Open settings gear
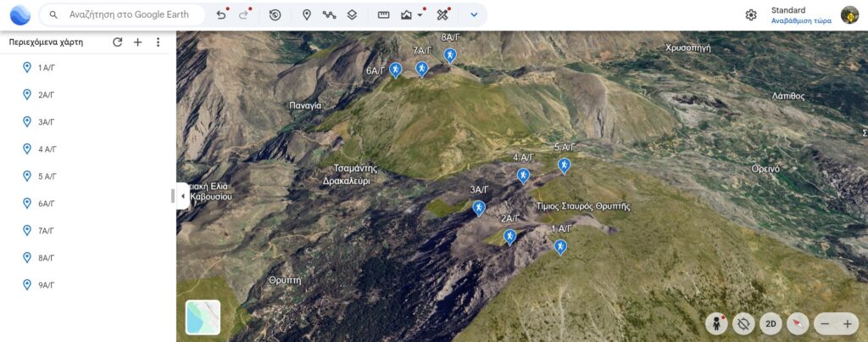 tap(751, 15)
